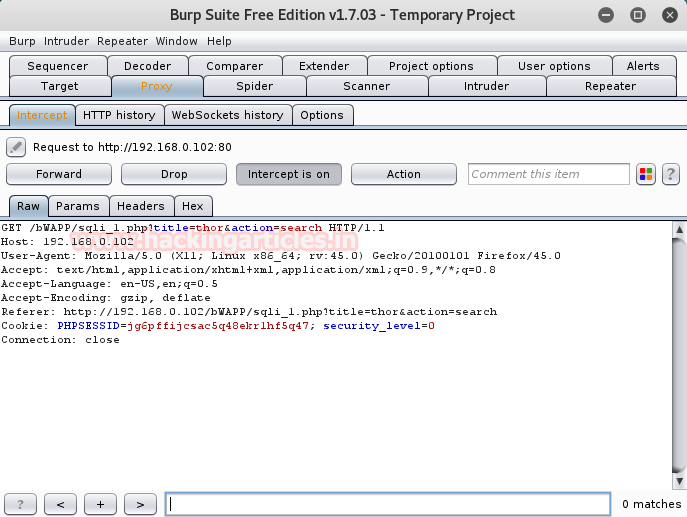Click the pencil edit target icon
This screenshot has height=517, width=687.
[16, 147]
